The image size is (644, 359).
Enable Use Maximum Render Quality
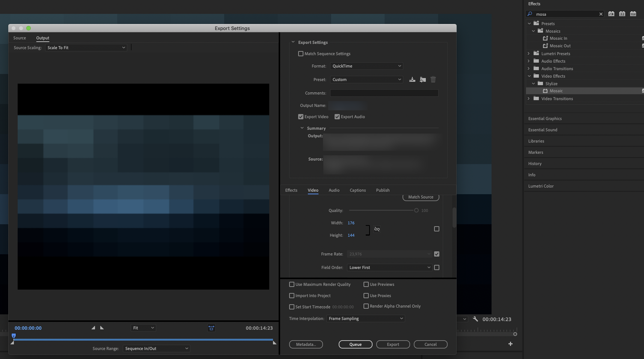point(291,284)
